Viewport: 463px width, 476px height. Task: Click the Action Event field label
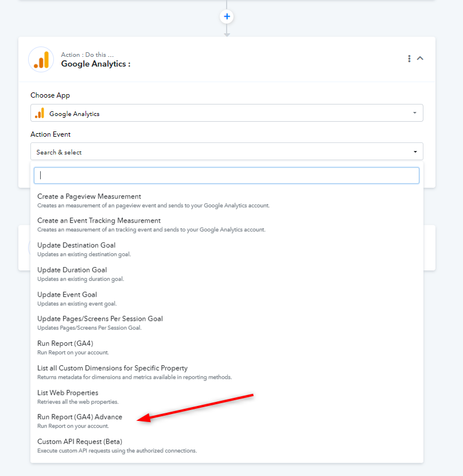(50, 134)
